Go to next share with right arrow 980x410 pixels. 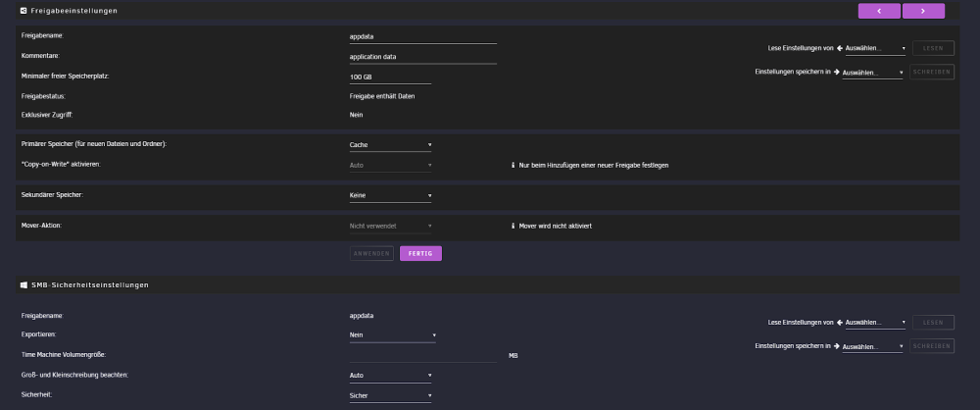pyautogui.click(x=923, y=11)
